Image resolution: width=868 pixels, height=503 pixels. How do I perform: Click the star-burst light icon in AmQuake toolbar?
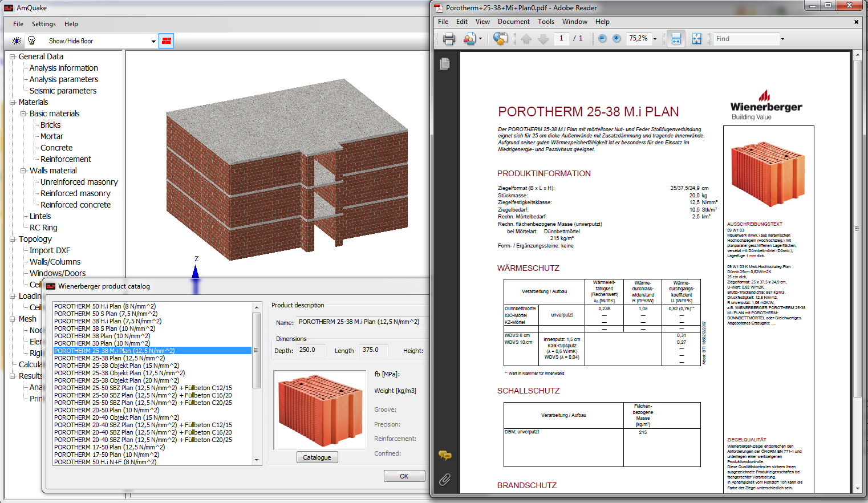coord(17,40)
